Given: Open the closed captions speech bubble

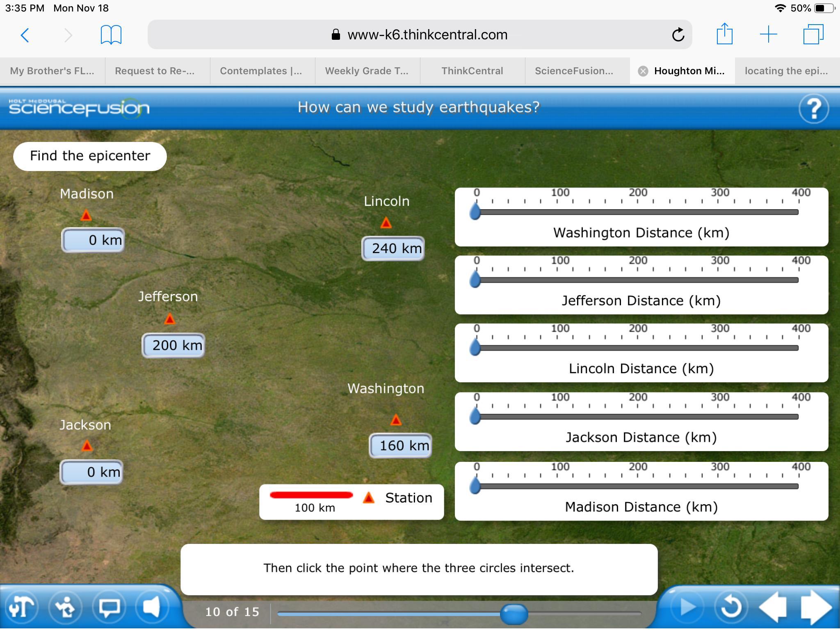Looking at the screenshot, I should pyautogui.click(x=109, y=607).
